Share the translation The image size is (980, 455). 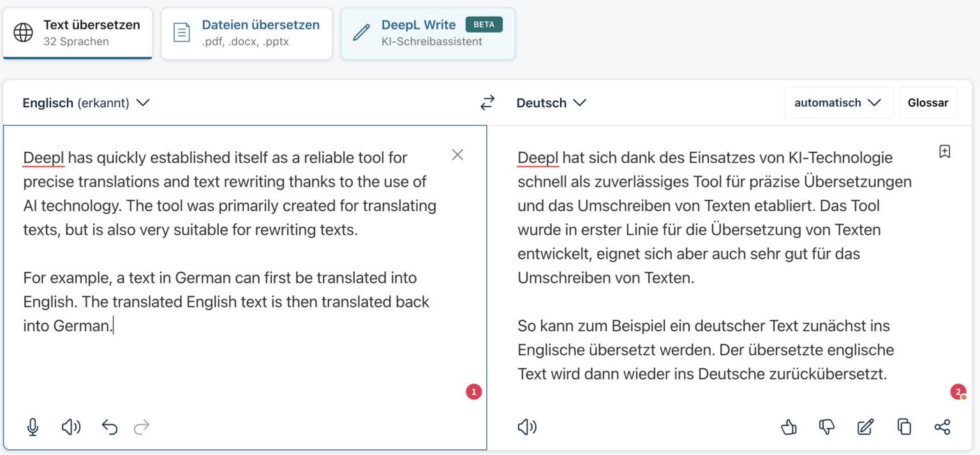click(942, 427)
